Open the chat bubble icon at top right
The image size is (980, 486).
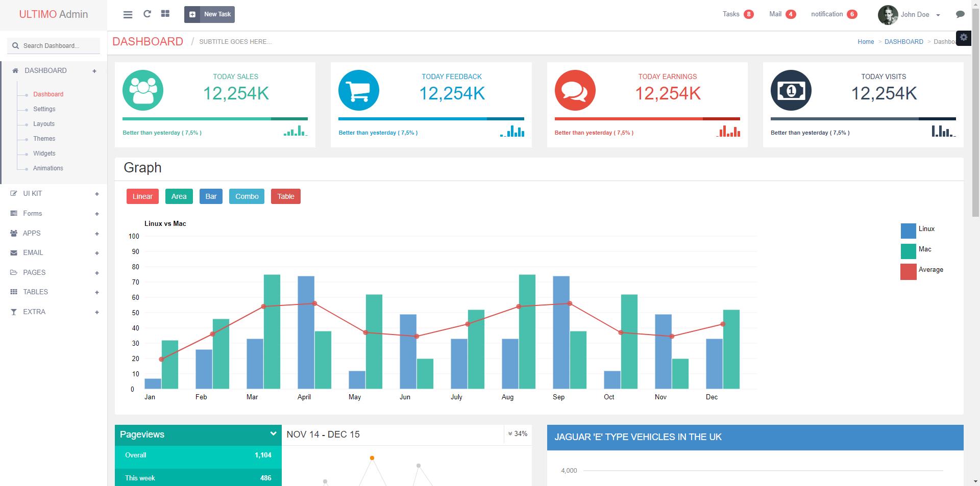(960, 14)
